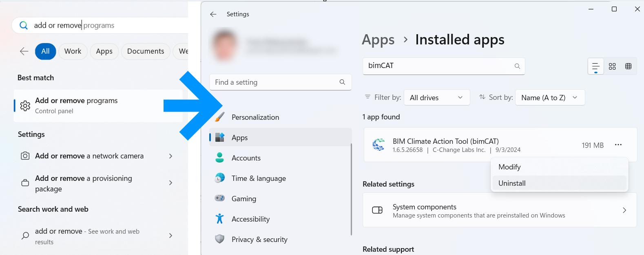Click the Find a setting search box

coord(273,82)
